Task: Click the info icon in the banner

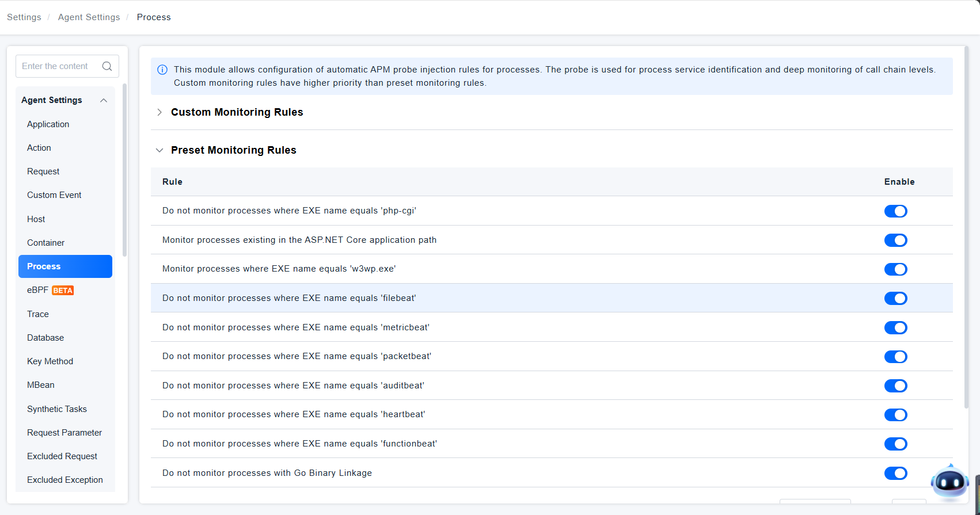Action: click(162, 70)
